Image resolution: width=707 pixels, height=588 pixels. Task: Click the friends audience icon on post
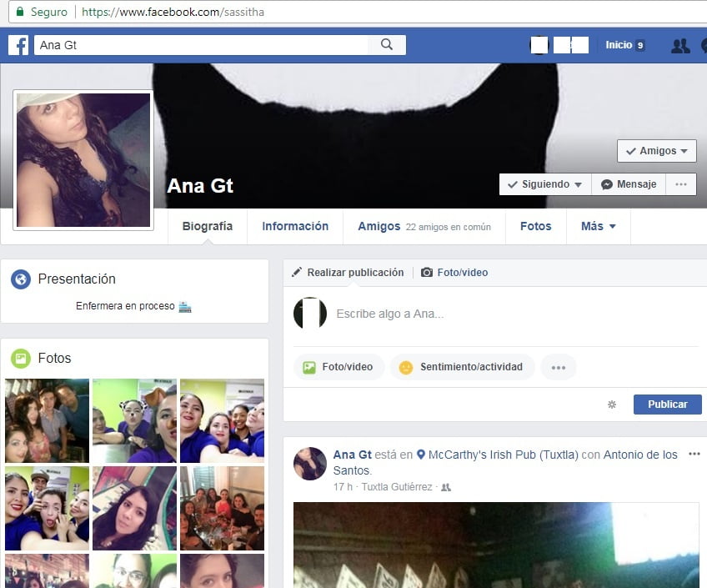[446, 487]
